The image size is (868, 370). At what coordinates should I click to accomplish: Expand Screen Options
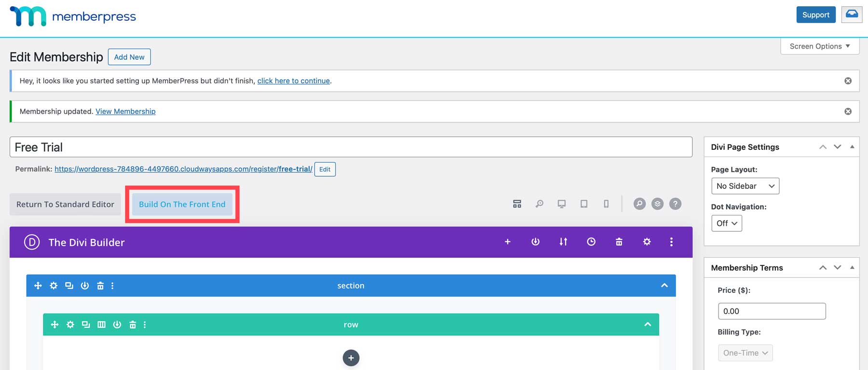tap(820, 46)
